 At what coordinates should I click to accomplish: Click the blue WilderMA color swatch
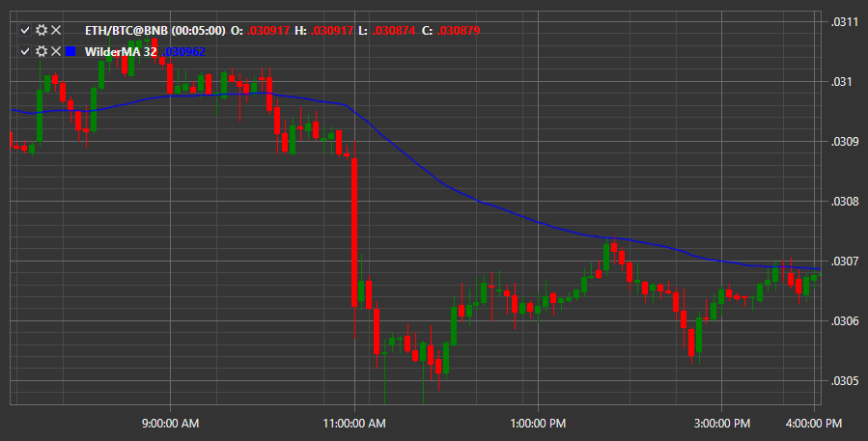click(x=70, y=51)
